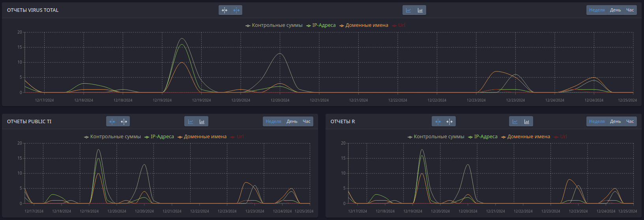Expand the Отчеты R panel to full width

pos(449,122)
